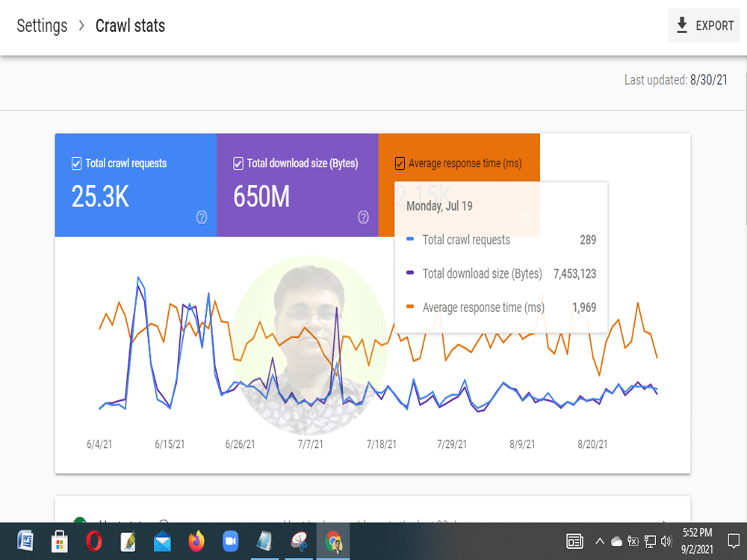Click the breadcrumb chevron after Settings

pyautogui.click(x=81, y=25)
